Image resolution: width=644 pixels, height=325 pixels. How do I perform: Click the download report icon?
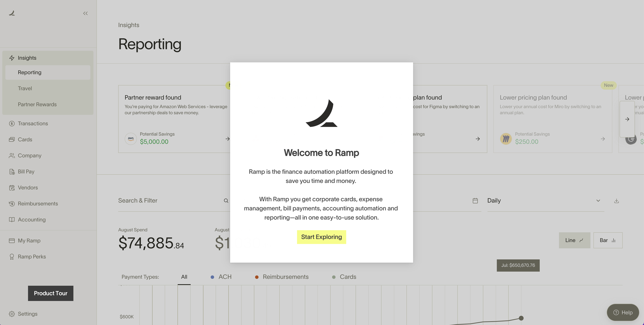pyautogui.click(x=616, y=201)
